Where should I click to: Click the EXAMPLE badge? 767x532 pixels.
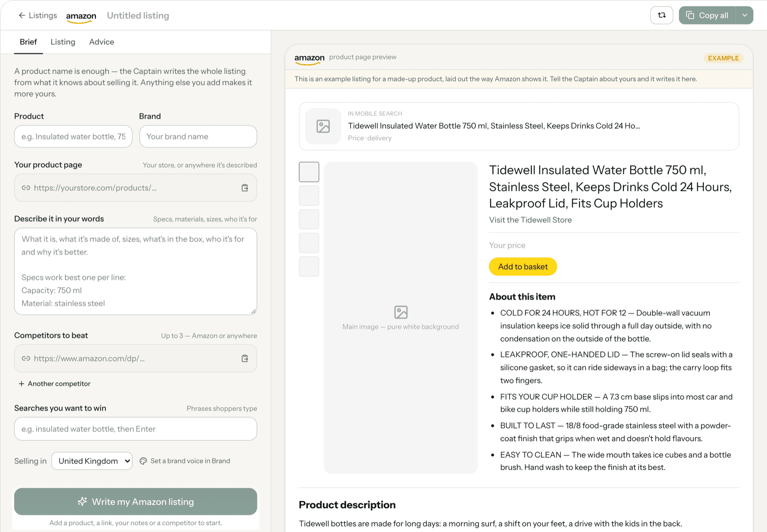[x=724, y=58]
